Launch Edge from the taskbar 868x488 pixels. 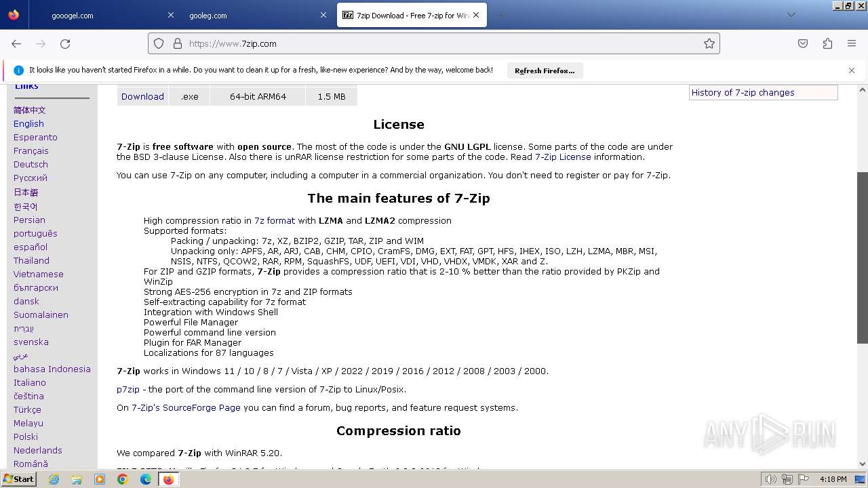pyautogui.click(x=146, y=479)
